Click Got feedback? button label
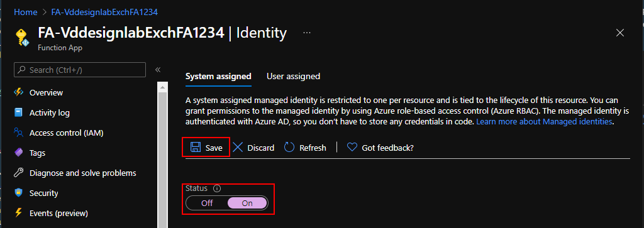This screenshot has height=228, width=644. pyautogui.click(x=387, y=148)
